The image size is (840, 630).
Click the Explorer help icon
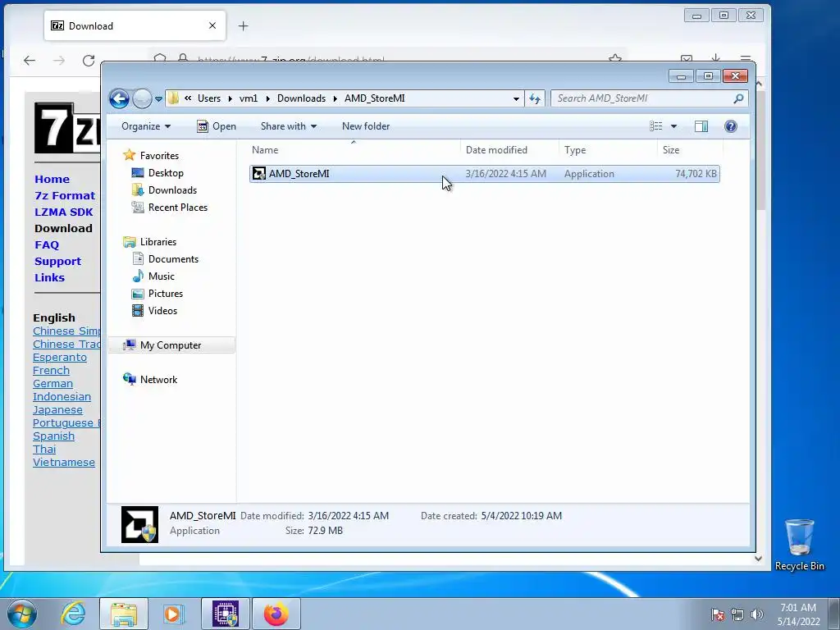[731, 126]
